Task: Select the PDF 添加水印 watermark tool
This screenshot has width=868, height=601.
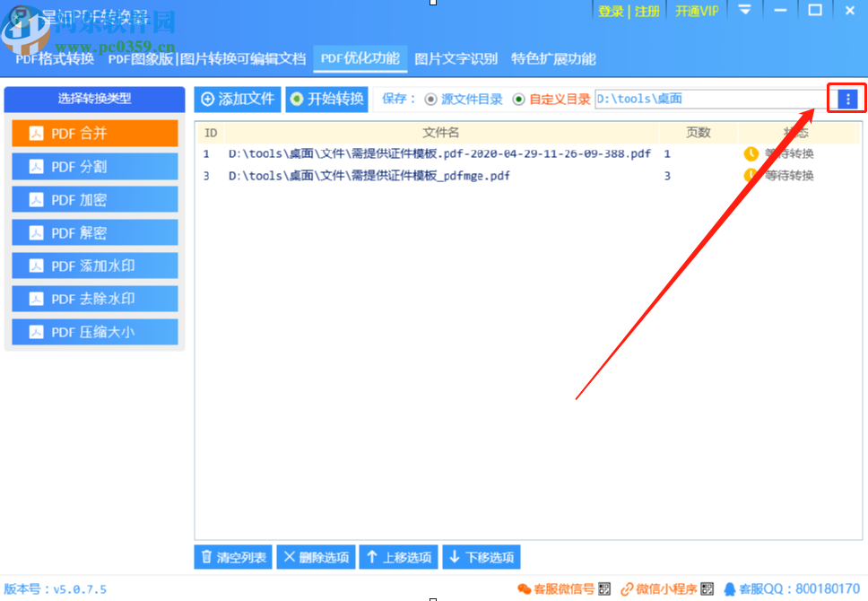Action: pos(94,266)
